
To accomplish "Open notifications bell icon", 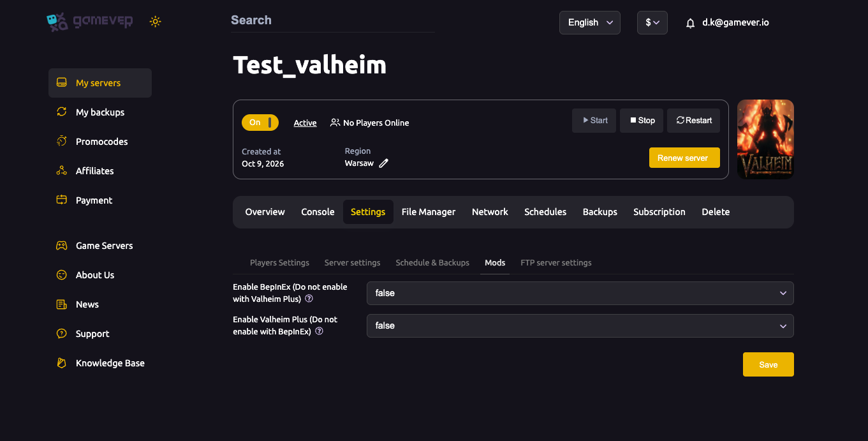I will (x=690, y=23).
